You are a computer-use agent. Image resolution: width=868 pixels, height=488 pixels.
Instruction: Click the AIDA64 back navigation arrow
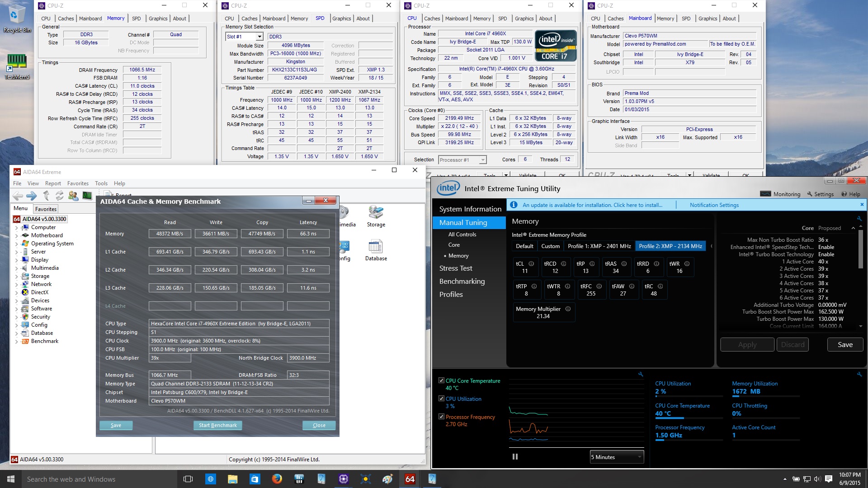point(18,196)
